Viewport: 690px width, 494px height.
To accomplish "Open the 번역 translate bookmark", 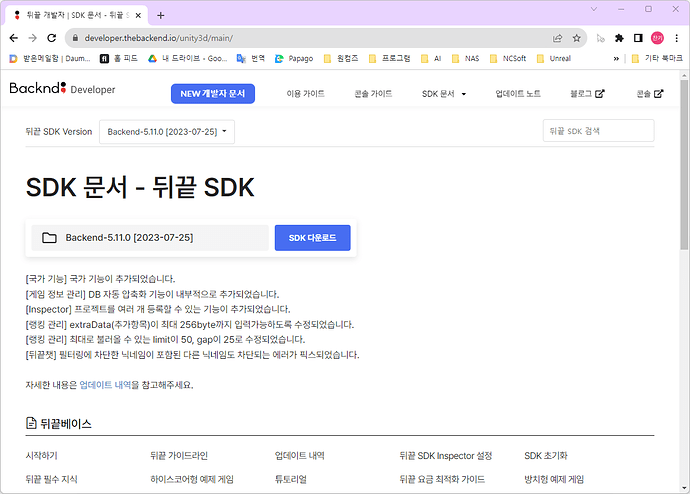I will click(x=251, y=59).
